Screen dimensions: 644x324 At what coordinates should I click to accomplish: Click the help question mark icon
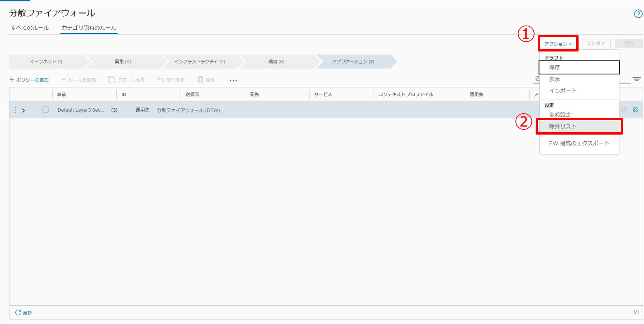[x=638, y=14]
